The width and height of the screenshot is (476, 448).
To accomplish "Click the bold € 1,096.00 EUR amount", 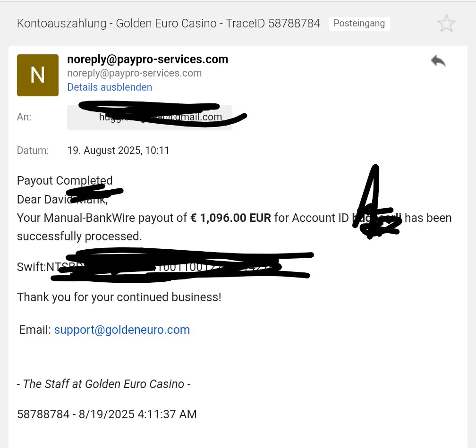I will coord(231,218).
